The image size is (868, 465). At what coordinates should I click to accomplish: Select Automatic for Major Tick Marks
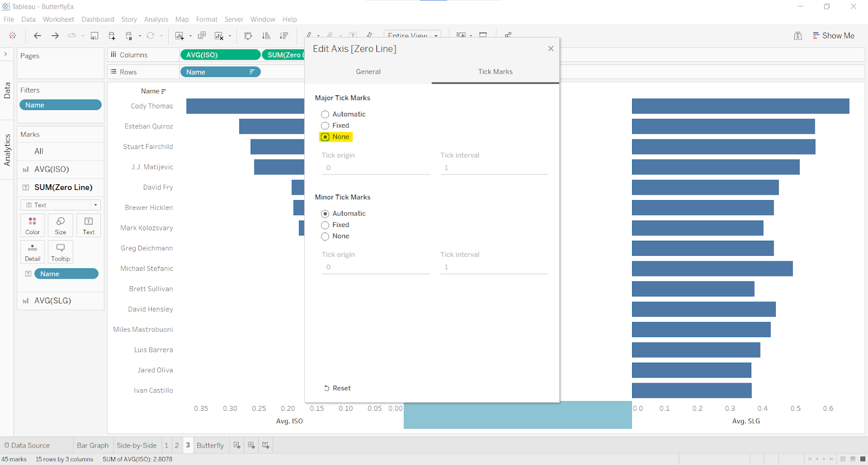click(325, 114)
